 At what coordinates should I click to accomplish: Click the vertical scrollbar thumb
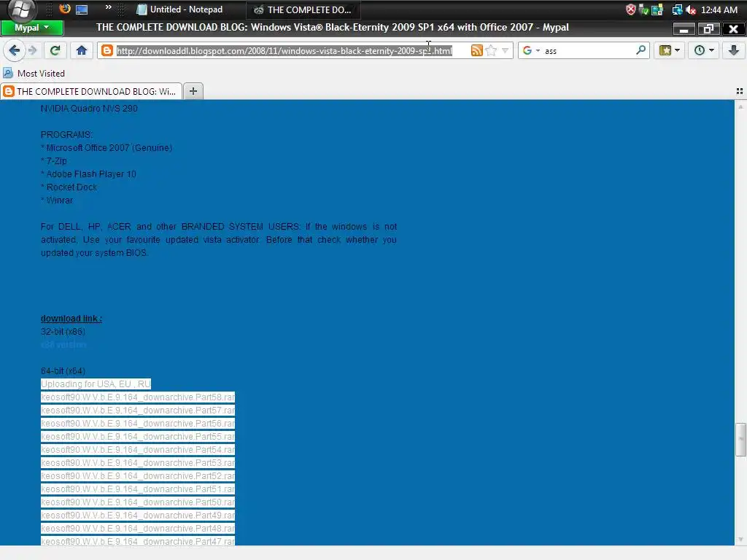[740, 440]
